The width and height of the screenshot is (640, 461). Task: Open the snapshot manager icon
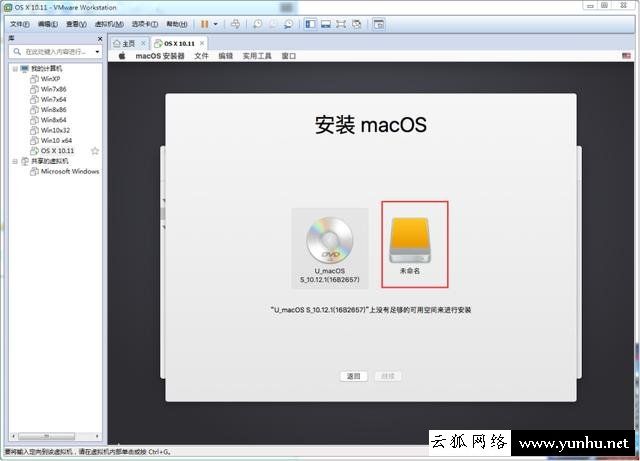pos(288,24)
